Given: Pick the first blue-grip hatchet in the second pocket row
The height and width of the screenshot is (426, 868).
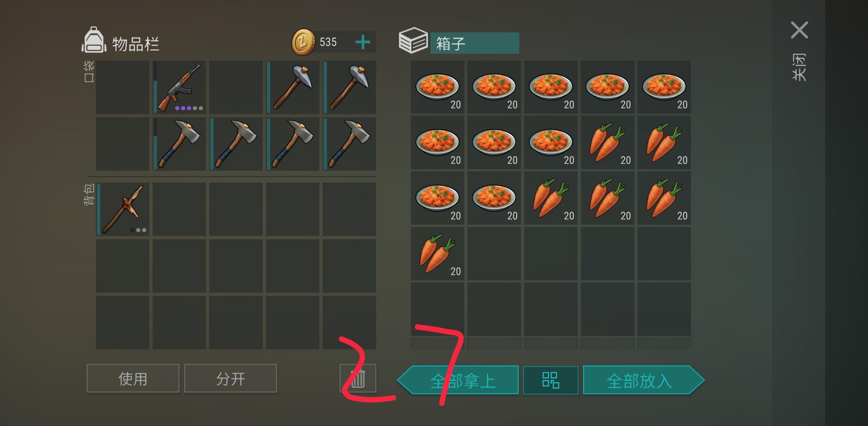Looking at the screenshot, I should [x=180, y=144].
